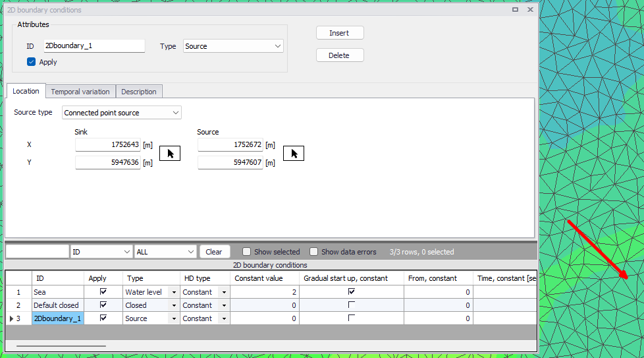Viewport: 644px width, 358px height.
Task: Switch to the Description tab
Action: click(139, 91)
